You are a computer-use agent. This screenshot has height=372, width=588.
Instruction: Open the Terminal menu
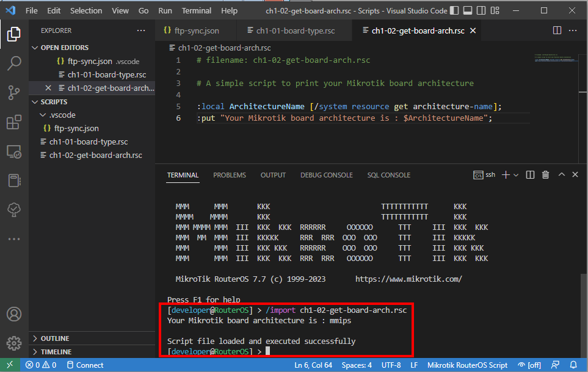pos(196,11)
